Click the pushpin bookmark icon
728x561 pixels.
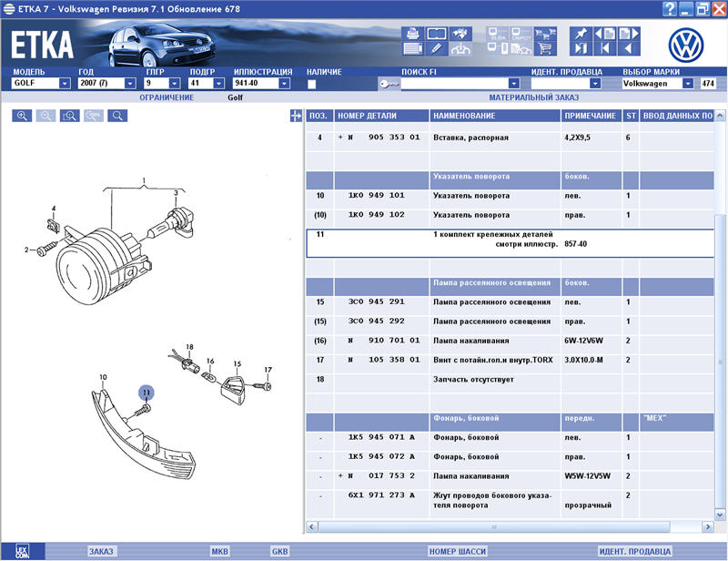click(581, 34)
